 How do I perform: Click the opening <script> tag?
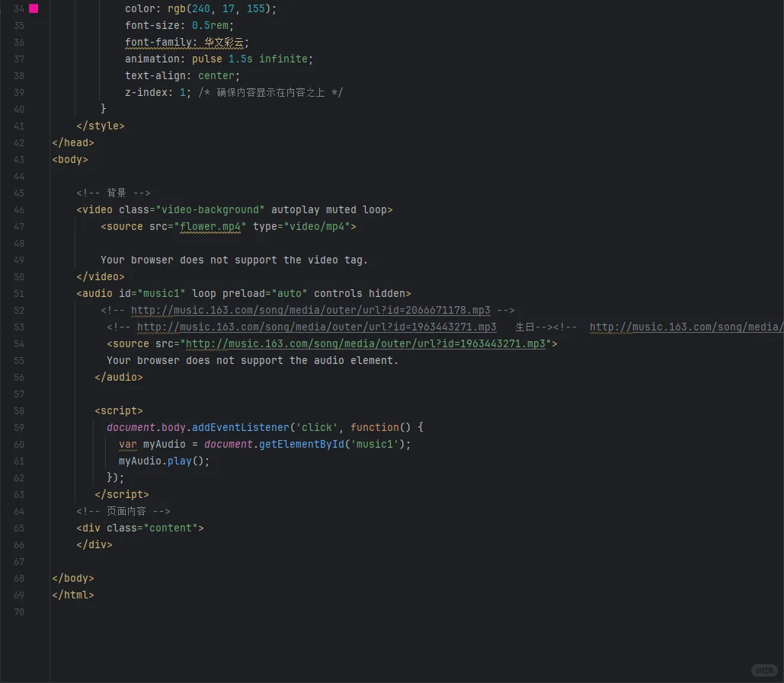tap(119, 410)
